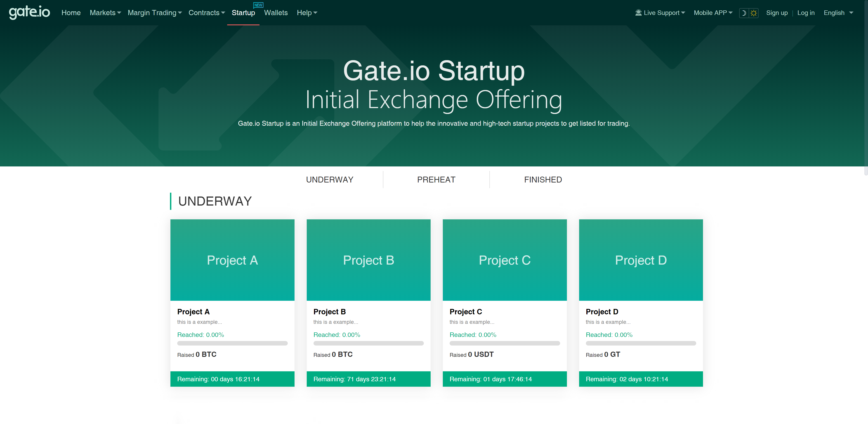Click the Project A title link

tap(193, 311)
